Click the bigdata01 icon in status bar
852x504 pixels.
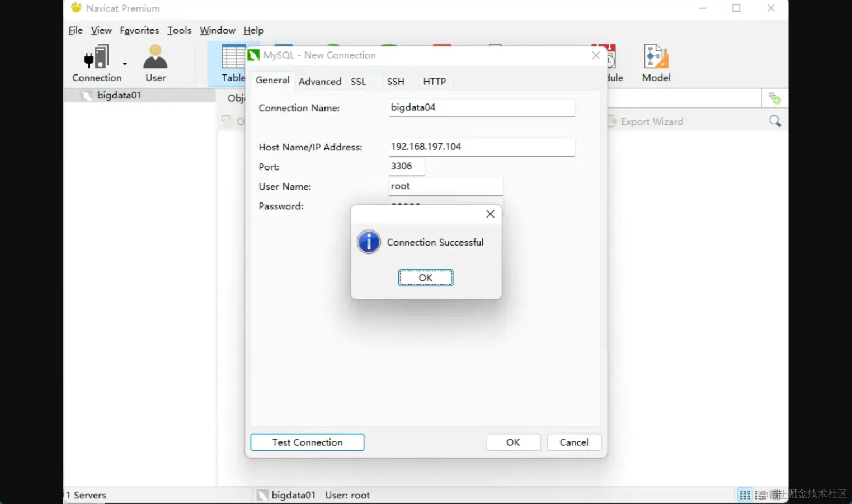coord(262,495)
